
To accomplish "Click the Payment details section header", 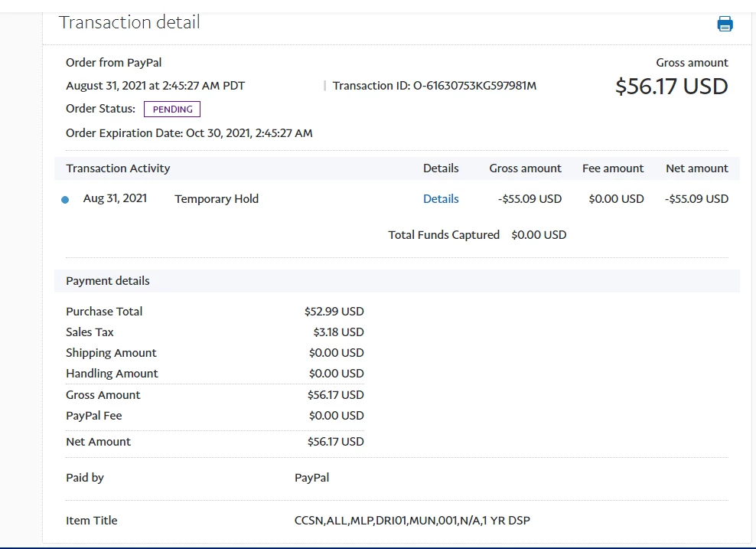I will point(108,281).
